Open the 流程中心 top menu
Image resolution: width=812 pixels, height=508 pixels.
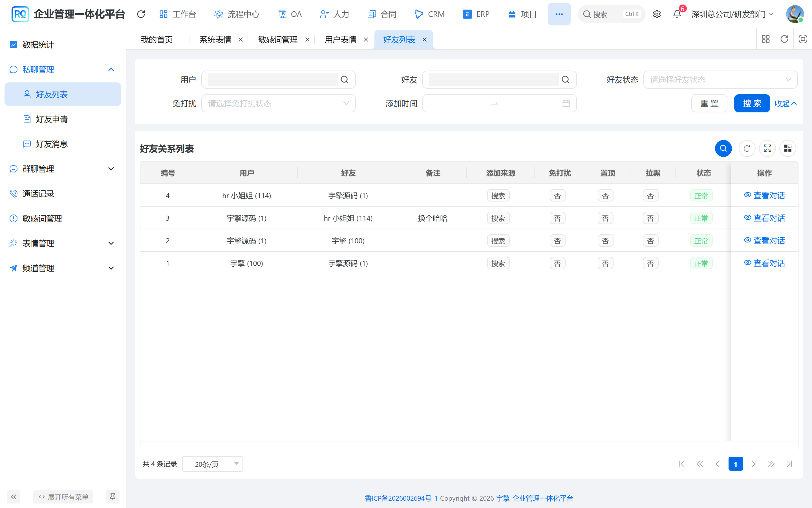point(237,14)
